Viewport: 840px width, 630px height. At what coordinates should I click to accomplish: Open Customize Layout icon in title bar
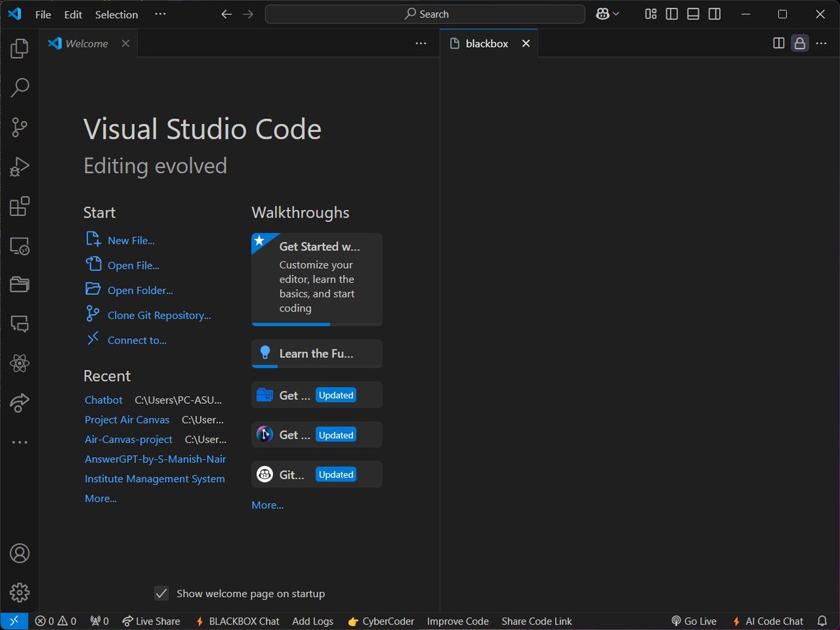coord(651,14)
